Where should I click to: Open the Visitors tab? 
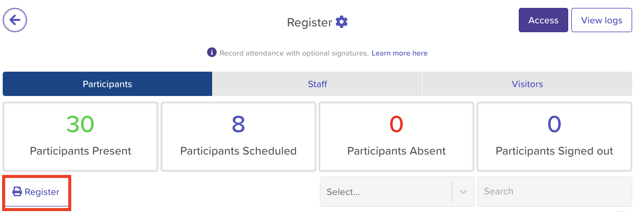[527, 84]
